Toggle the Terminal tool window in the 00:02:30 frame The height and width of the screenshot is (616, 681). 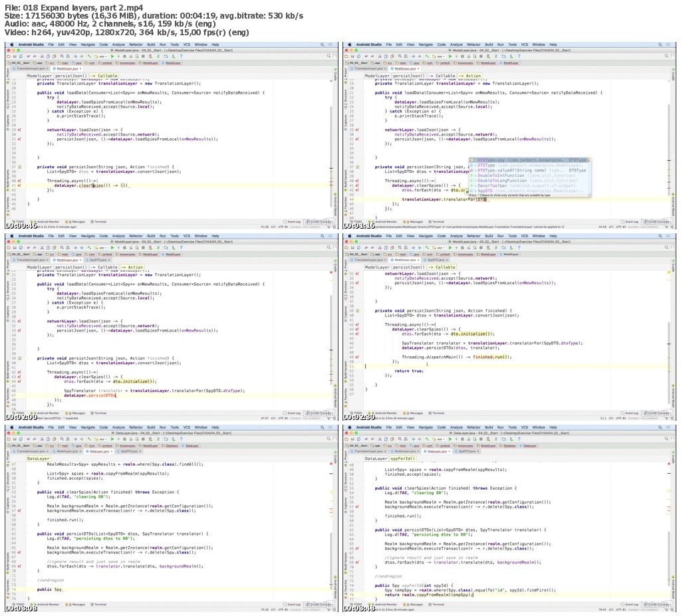(x=436, y=413)
